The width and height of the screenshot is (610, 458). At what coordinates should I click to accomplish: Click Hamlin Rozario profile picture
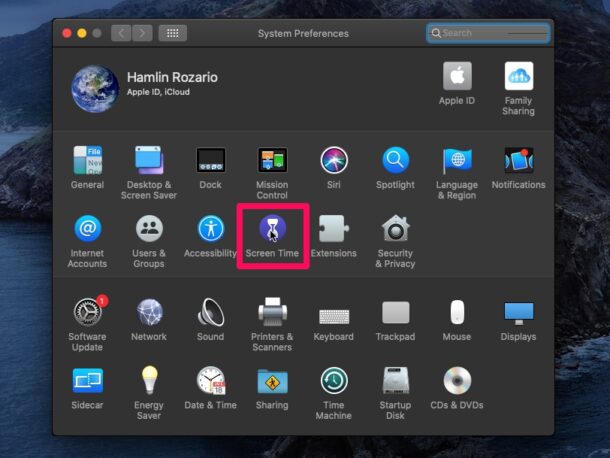95,88
